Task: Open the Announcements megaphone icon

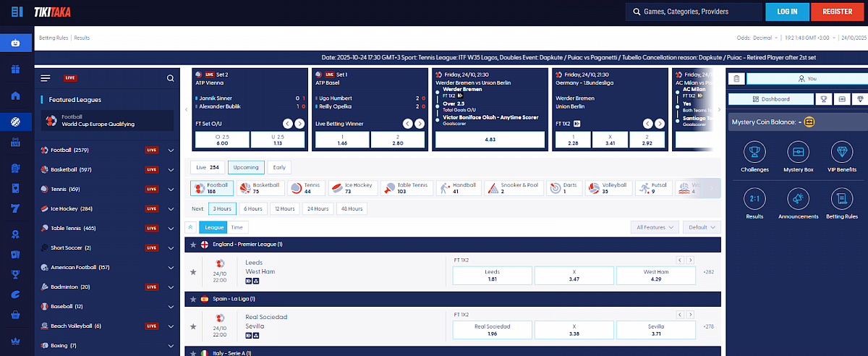Action: (799, 198)
